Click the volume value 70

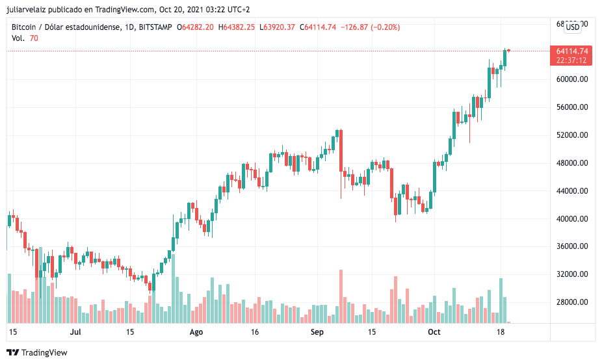(x=34, y=38)
